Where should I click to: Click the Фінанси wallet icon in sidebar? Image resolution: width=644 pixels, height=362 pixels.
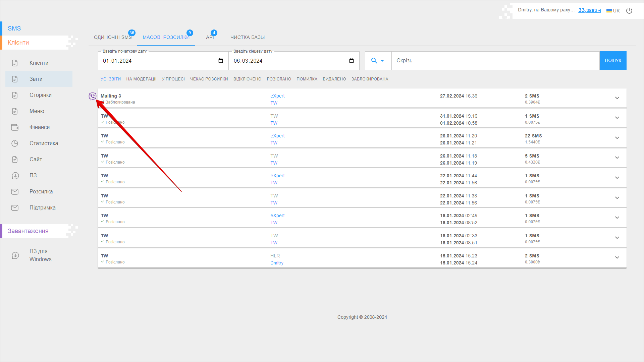click(x=15, y=127)
